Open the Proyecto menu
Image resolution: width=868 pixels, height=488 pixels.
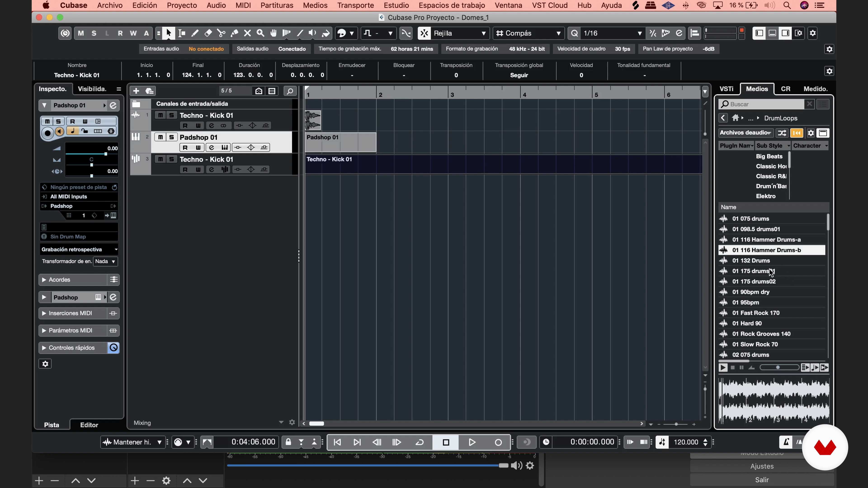(182, 5)
